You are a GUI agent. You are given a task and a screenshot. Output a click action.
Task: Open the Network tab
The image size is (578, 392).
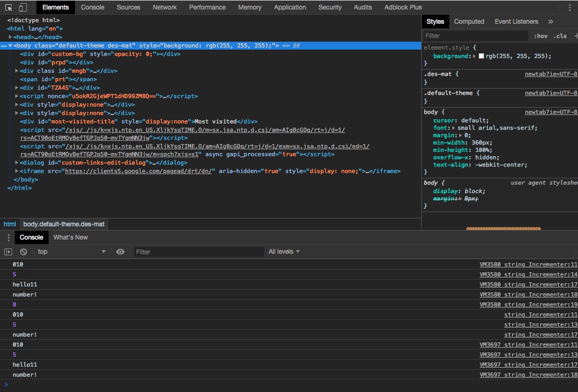(x=165, y=7)
